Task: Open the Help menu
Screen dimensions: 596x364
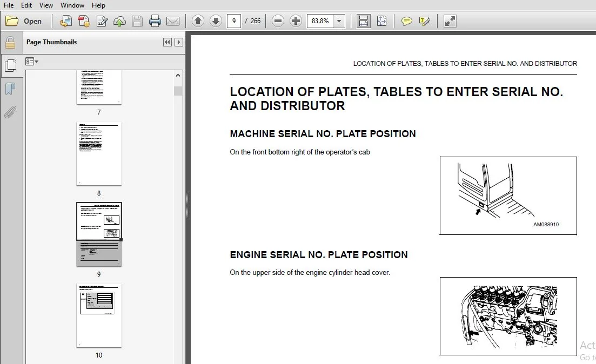Action: click(x=98, y=5)
